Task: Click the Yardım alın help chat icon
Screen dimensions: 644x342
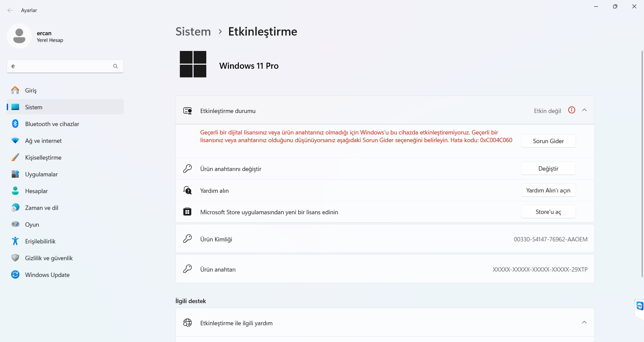Action: pyautogui.click(x=187, y=190)
